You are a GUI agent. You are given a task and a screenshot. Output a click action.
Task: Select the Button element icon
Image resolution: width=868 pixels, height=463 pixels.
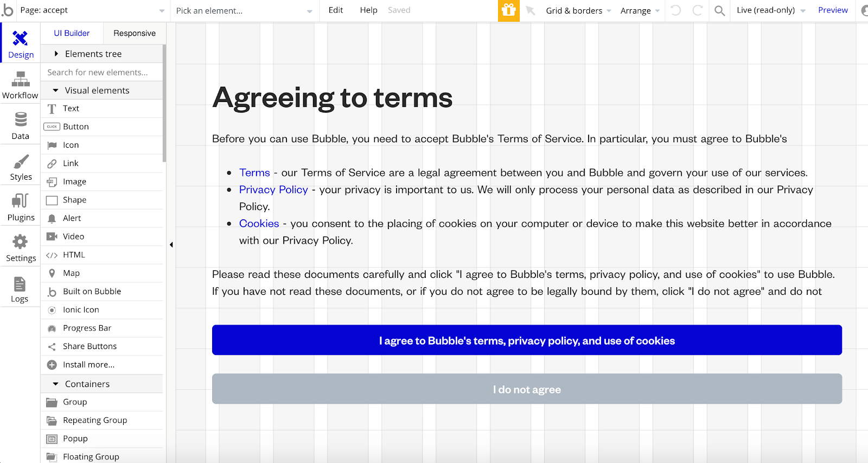point(52,126)
